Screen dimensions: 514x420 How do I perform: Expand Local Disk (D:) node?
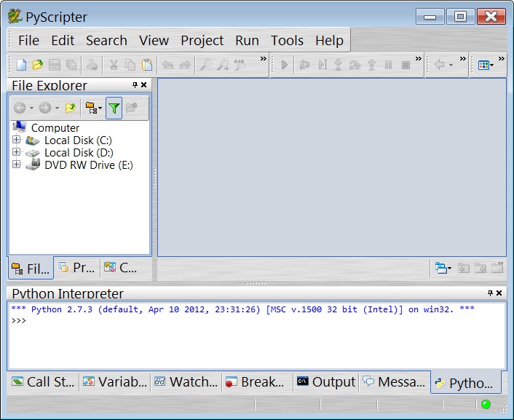tap(16, 152)
